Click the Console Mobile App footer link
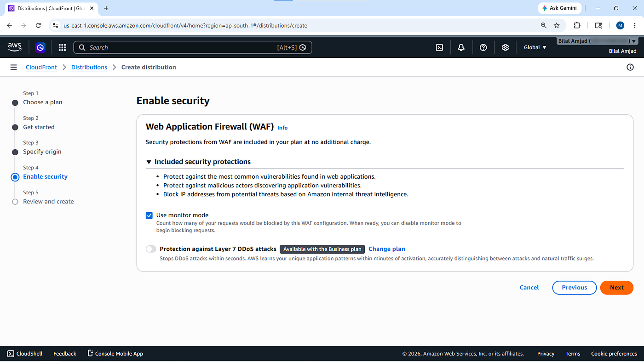 click(x=115, y=354)
